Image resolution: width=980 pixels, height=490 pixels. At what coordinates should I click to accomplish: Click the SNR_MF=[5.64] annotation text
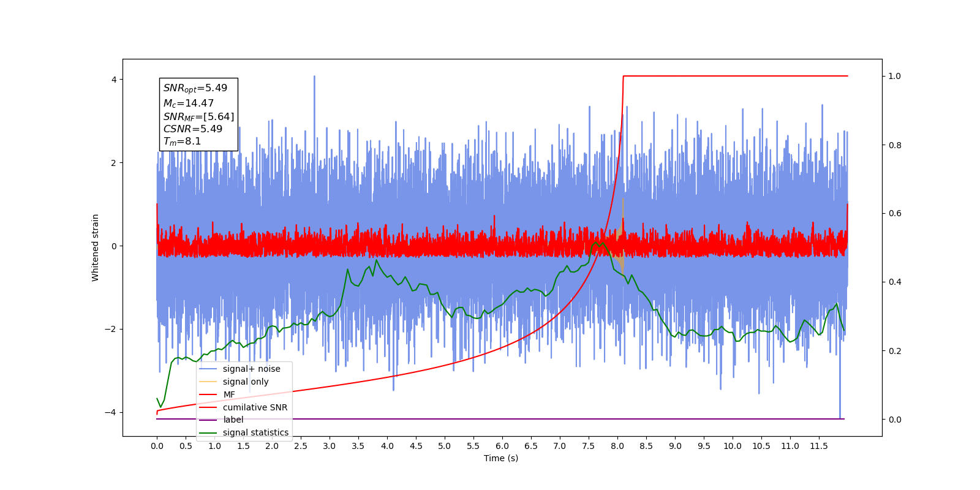[x=198, y=116]
